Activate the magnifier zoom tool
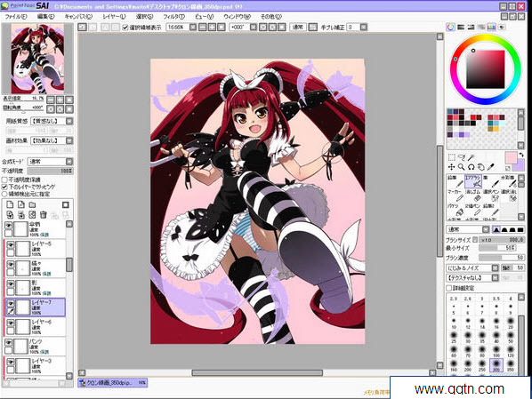Viewport: 532px width, 399px height. pyautogui.click(x=461, y=167)
